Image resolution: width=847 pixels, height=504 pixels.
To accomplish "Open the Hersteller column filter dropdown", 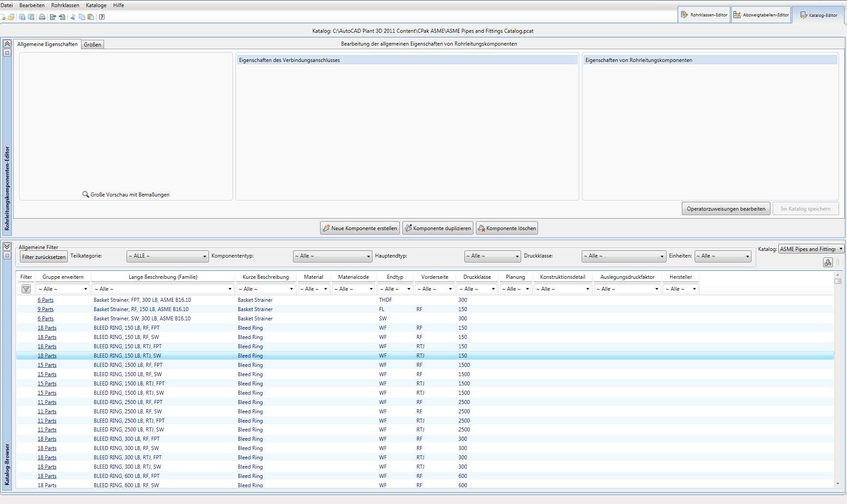I will (681, 289).
